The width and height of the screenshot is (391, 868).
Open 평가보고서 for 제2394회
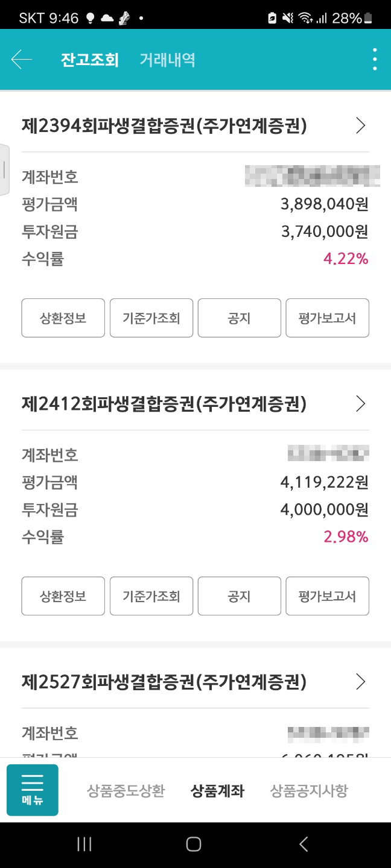coord(327,318)
